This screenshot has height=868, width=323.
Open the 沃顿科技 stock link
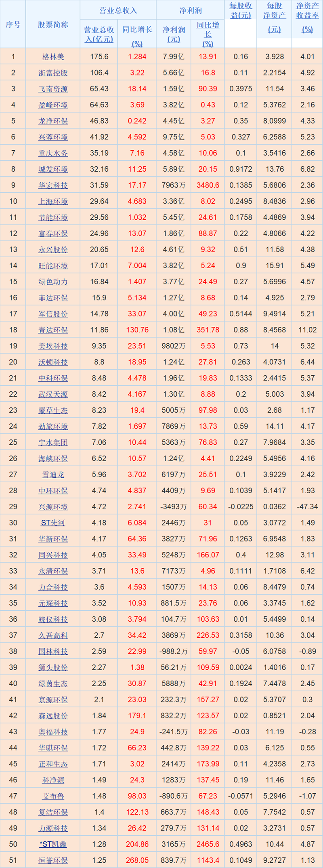pyautogui.click(x=53, y=362)
